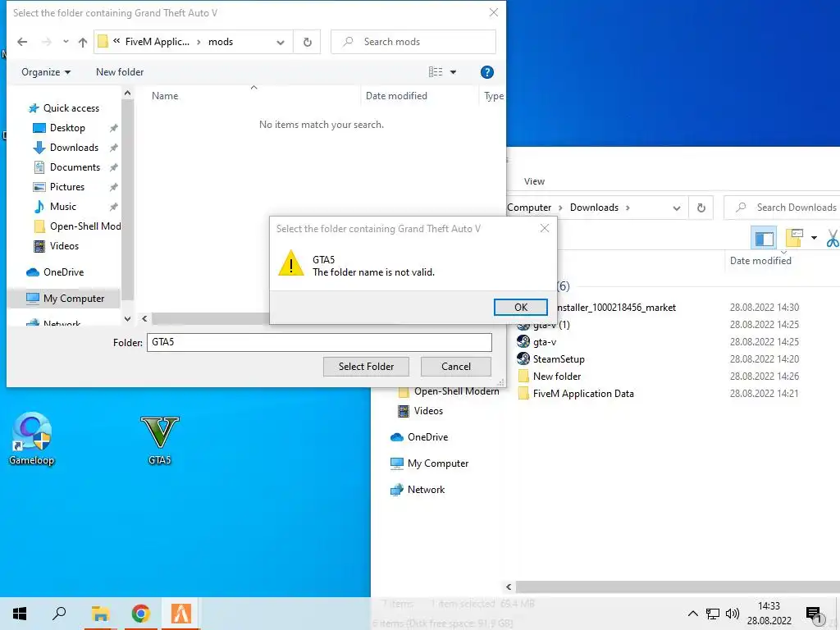
Task: Expand Explorer address bar dropdown
Action: [677, 208]
